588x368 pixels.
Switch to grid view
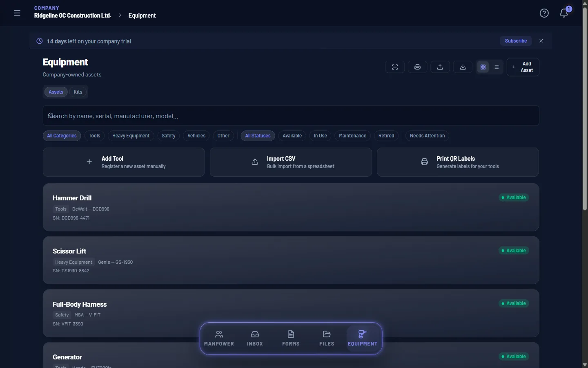[483, 67]
